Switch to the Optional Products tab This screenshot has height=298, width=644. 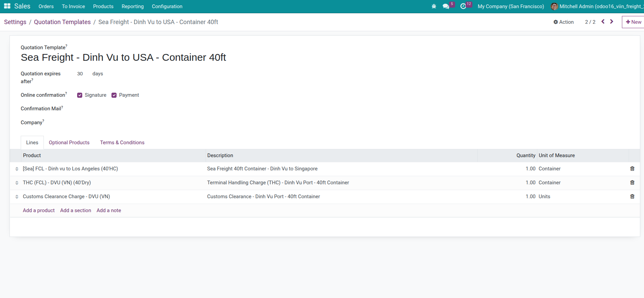[69, 143]
